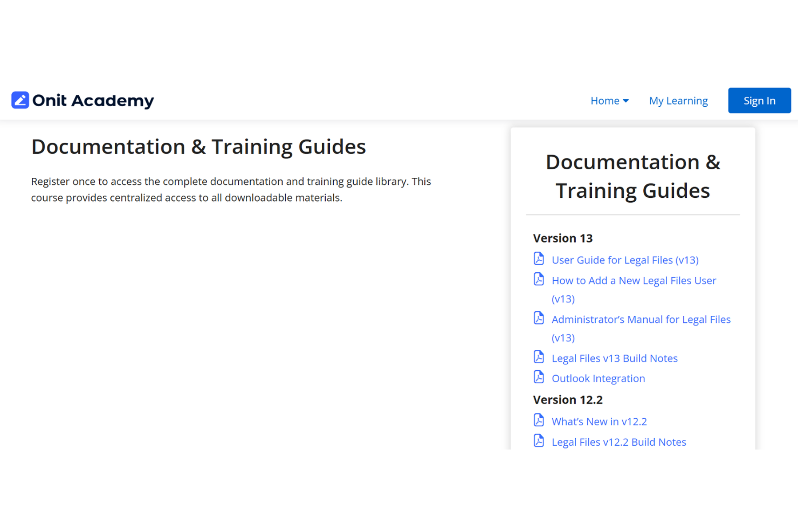The height and width of the screenshot is (532, 798).
Task: Click the sidebar card Documentation & Training Guides title
Action: [633, 176]
